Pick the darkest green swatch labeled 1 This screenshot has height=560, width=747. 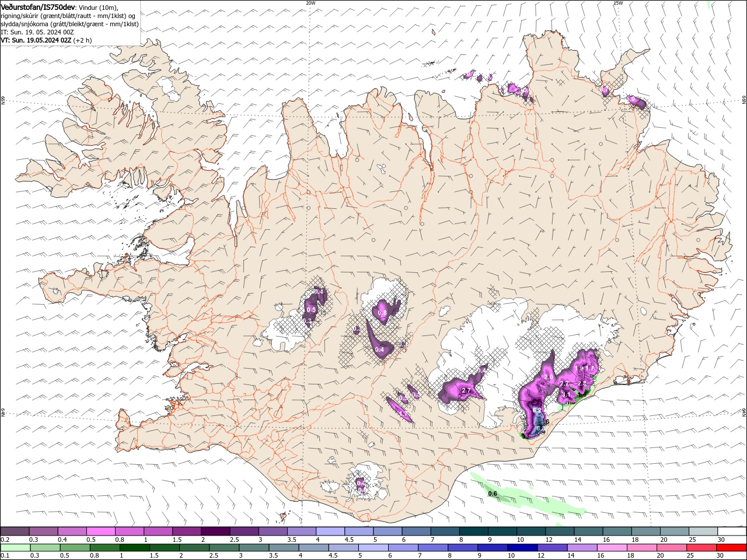click(134, 548)
